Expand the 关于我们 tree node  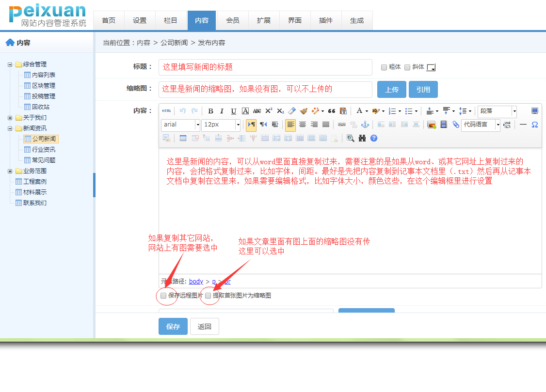tap(10, 117)
